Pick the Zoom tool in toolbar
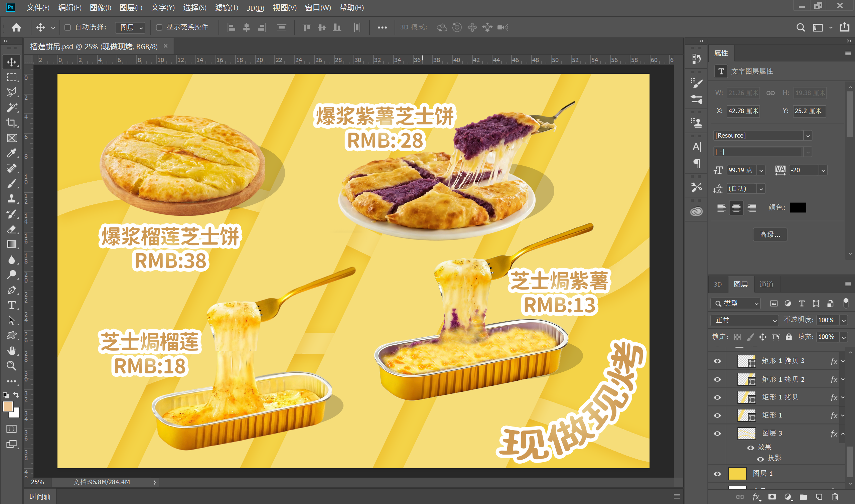The width and height of the screenshot is (855, 504). click(x=12, y=366)
